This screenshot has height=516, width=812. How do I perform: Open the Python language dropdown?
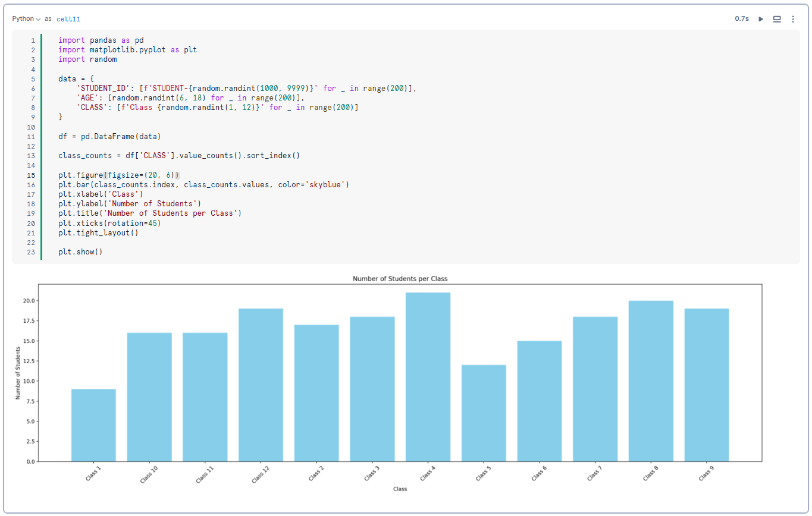pyautogui.click(x=26, y=19)
